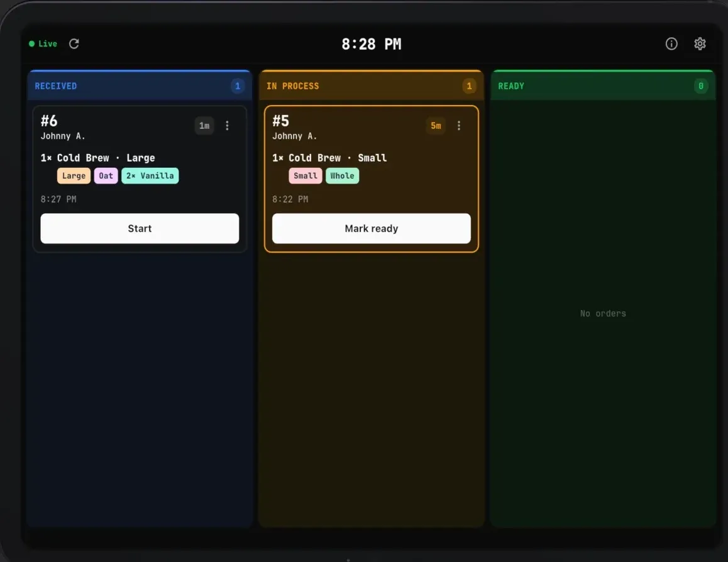Viewport: 728px width, 562px height.
Task: Click the Small modifier tag
Action: [x=306, y=176]
